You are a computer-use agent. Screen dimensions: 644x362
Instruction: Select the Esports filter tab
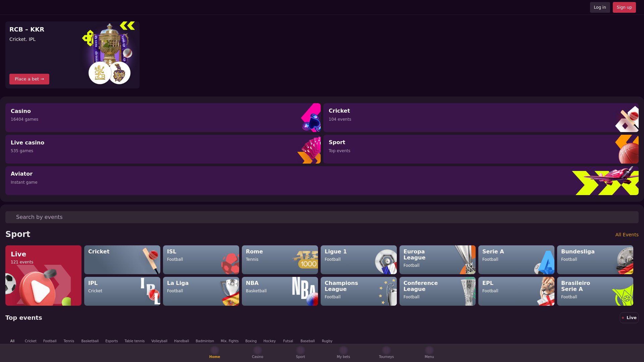(x=111, y=341)
